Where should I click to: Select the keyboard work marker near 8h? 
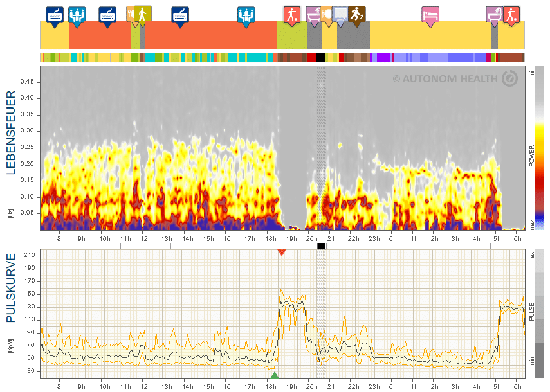click(x=55, y=16)
